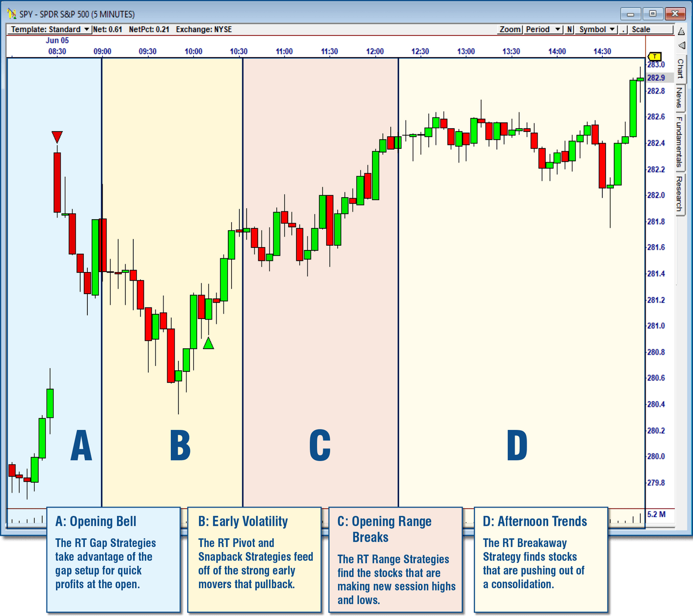Click the 282.6 price axis label
The image size is (693, 616).
click(656, 117)
